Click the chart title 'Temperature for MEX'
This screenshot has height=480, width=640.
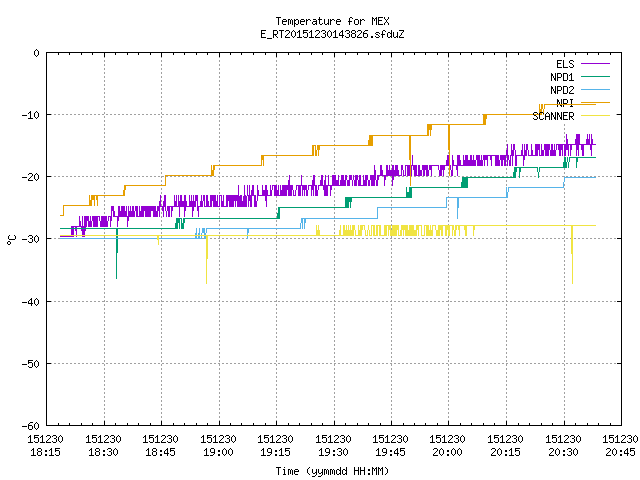coord(332,21)
